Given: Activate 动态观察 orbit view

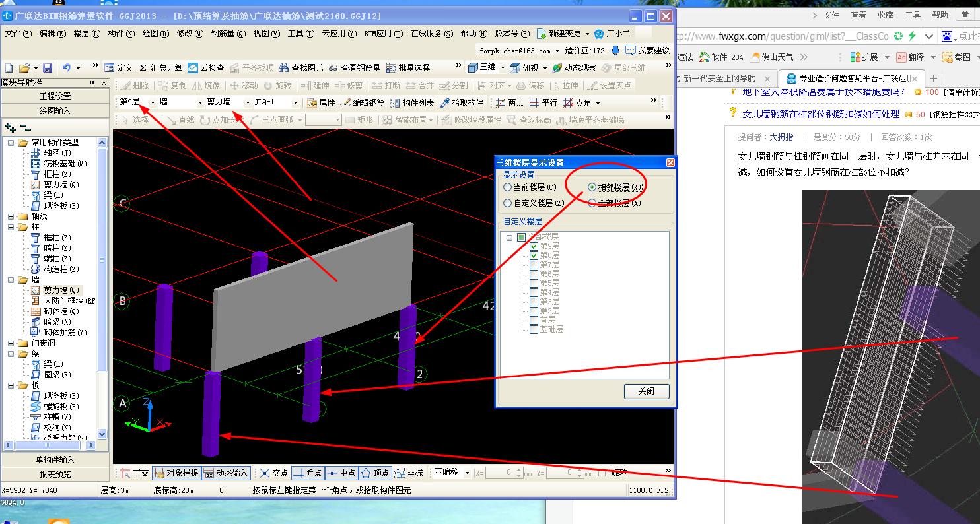Looking at the screenshot, I should tap(574, 67).
